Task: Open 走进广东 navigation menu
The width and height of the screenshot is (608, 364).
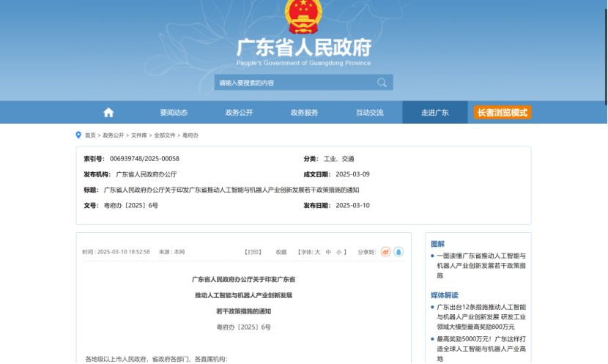Action: (435, 112)
